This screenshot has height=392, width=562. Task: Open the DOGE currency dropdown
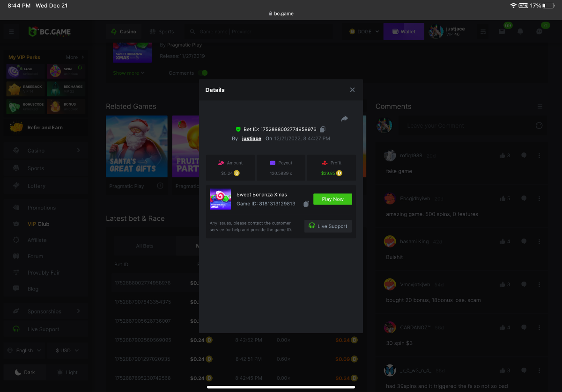point(364,32)
